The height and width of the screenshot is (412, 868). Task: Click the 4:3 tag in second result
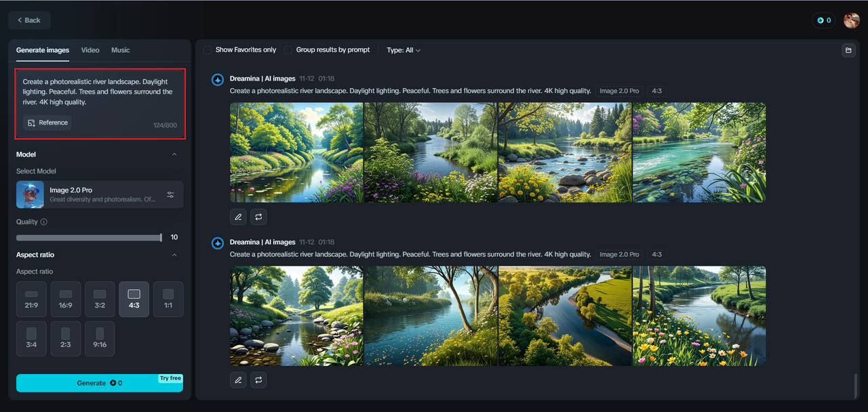click(x=656, y=254)
